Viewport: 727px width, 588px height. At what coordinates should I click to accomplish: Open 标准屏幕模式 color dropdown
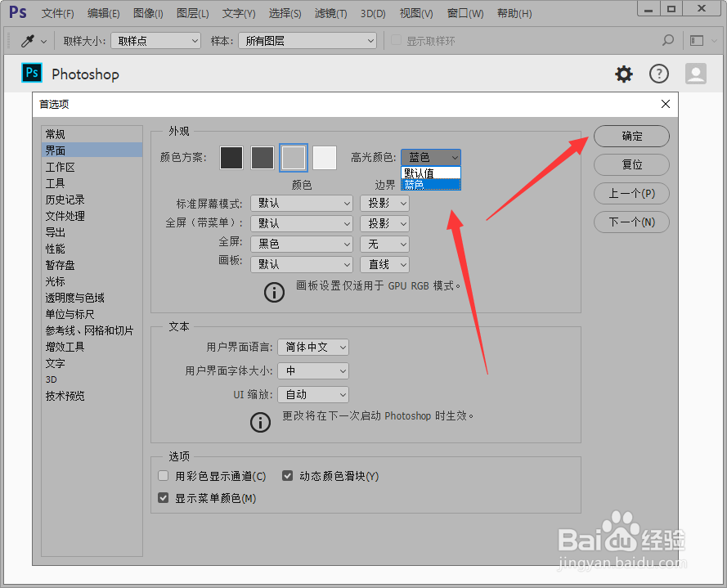pyautogui.click(x=302, y=203)
